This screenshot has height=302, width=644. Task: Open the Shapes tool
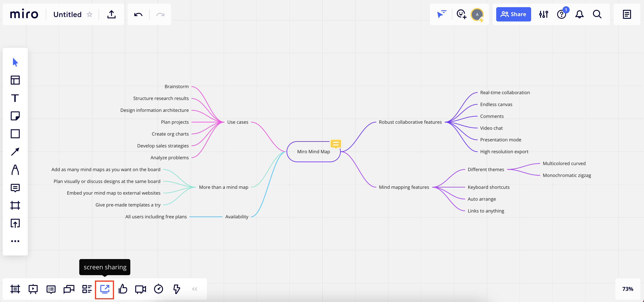15,134
